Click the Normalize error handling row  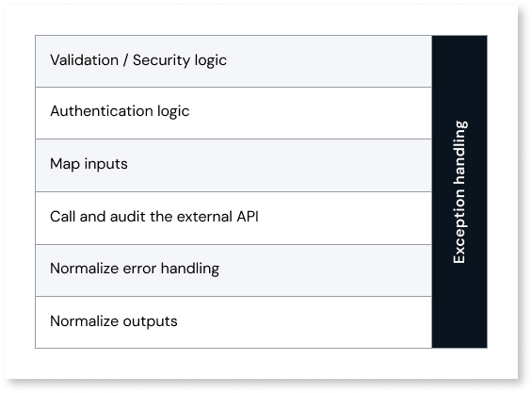coord(234,270)
